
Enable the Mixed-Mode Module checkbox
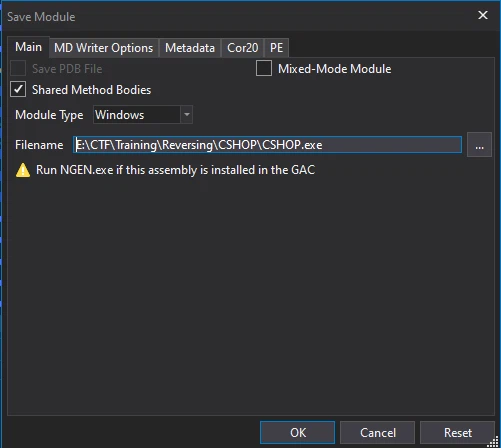pyautogui.click(x=264, y=68)
